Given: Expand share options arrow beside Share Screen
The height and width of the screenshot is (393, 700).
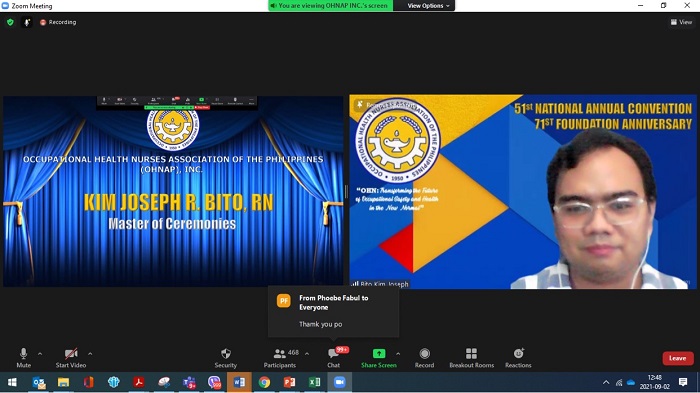Looking at the screenshot, I should 398,354.
